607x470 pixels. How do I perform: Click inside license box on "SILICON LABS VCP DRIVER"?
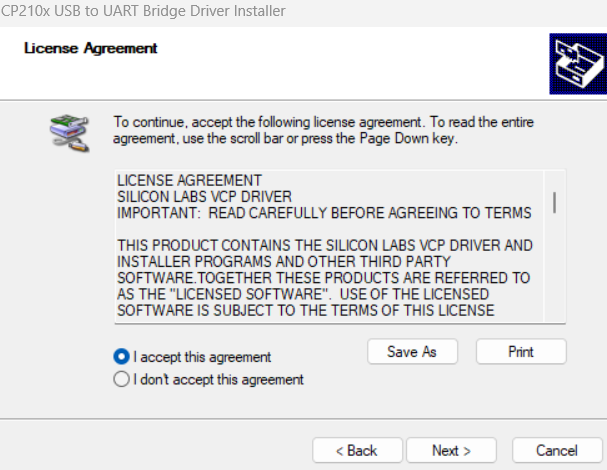point(204,197)
